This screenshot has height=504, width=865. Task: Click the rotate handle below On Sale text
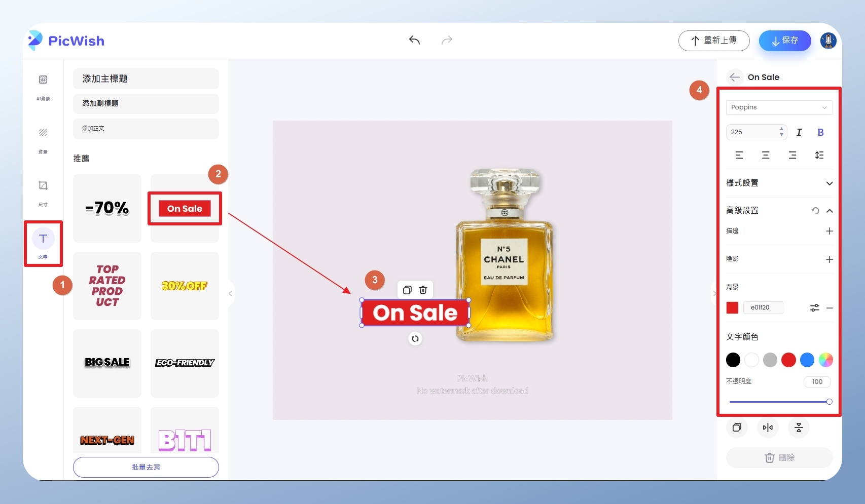(415, 339)
